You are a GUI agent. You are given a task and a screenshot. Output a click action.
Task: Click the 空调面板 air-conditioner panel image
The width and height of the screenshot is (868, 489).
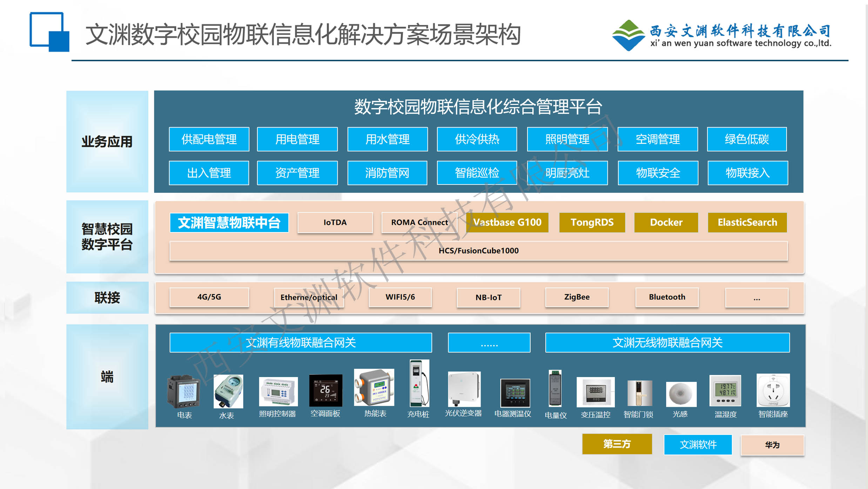[325, 390]
